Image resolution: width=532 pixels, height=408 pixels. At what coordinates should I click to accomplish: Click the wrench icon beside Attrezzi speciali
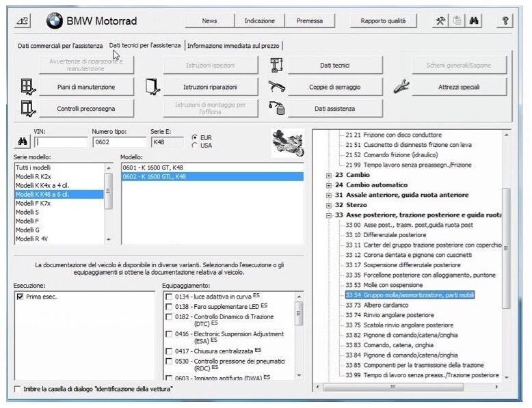[x=401, y=87]
